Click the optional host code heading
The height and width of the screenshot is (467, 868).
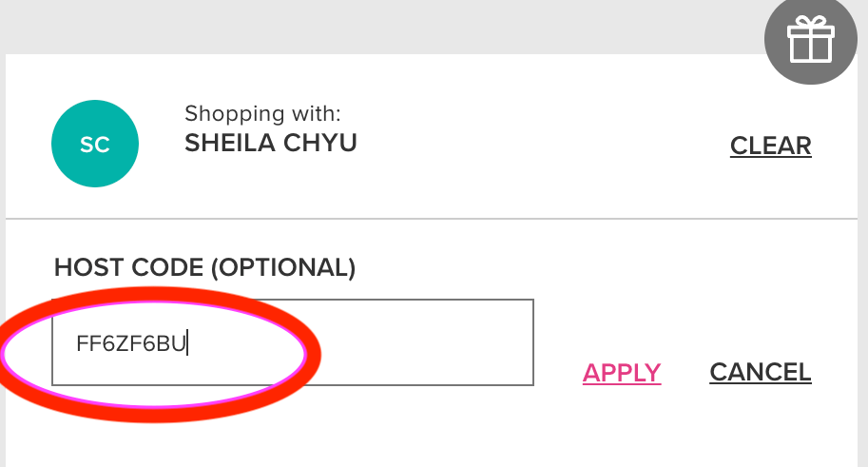(x=204, y=267)
